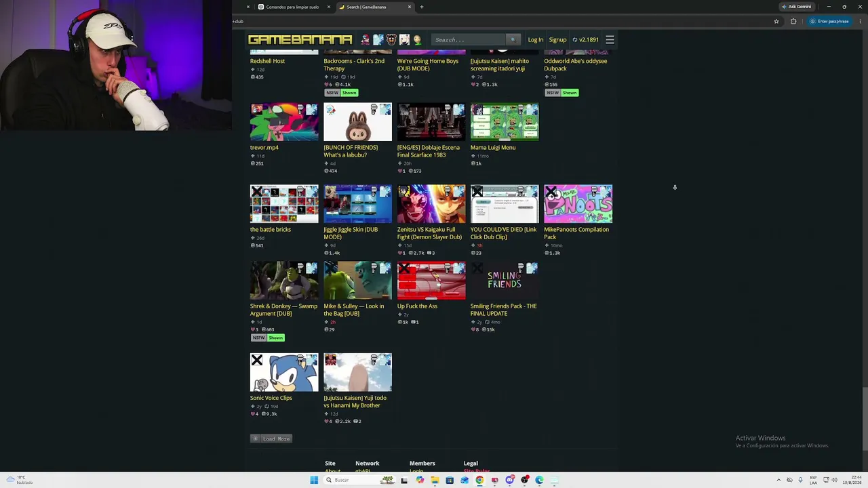Open the weather widget on the taskbar
868x488 pixels.
click(19, 480)
